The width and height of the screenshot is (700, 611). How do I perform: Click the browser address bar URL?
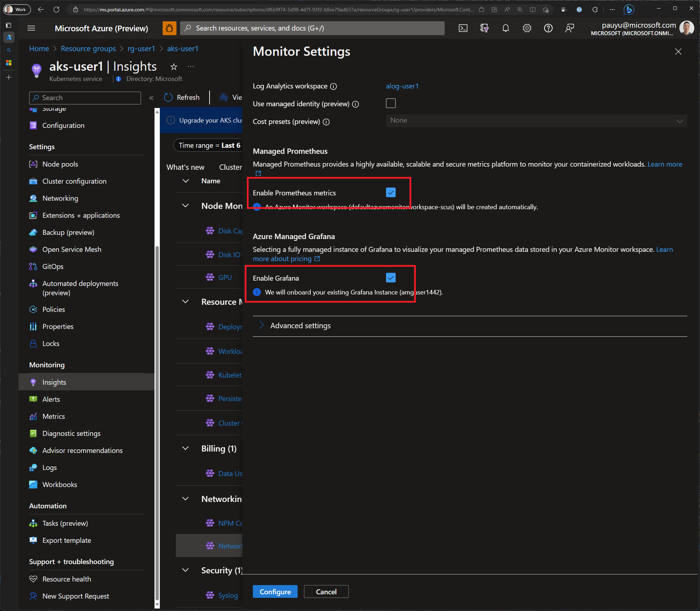pos(279,10)
